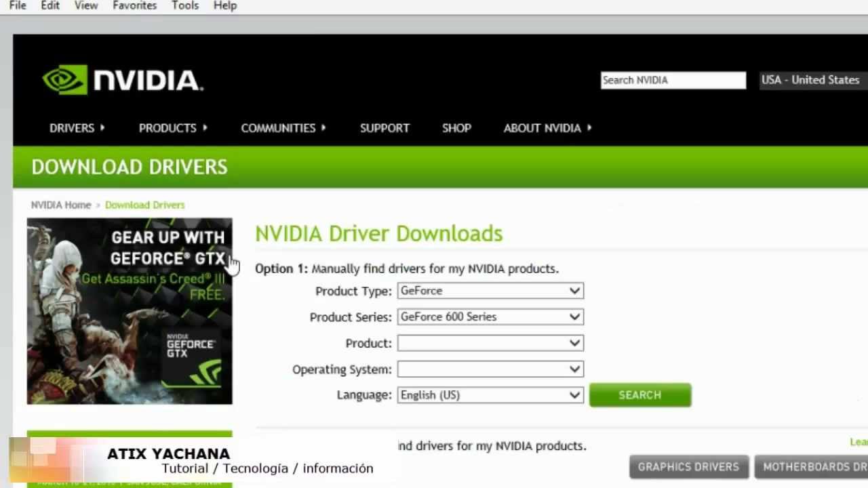The width and height of the screenshot is (868, 488).
Task: Open the Help menu
Action: [x=225, y=5]
